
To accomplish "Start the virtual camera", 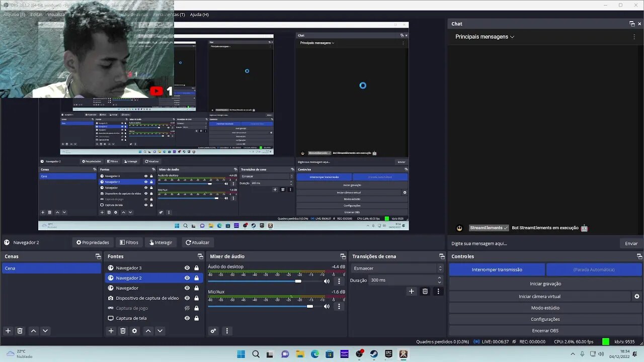I will (539, 297).
